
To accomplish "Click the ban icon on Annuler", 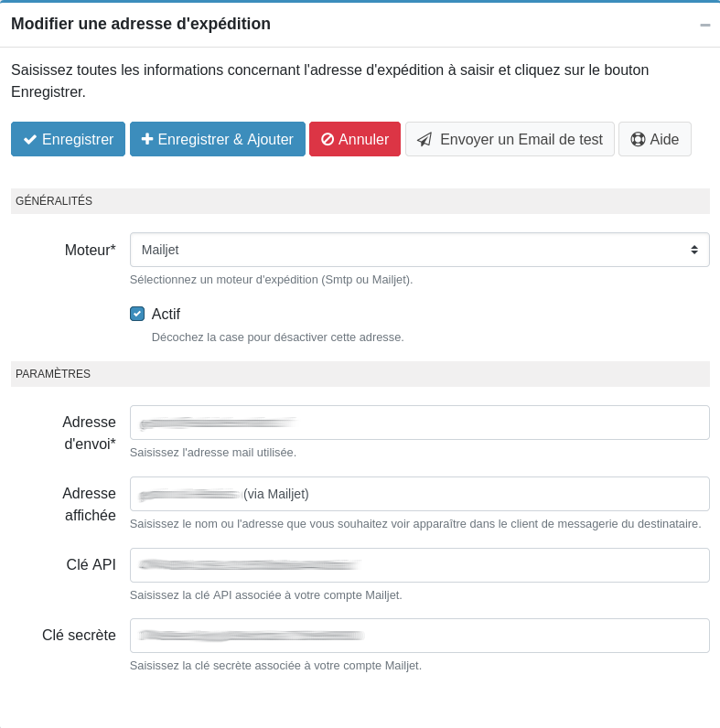I will (328, 140).
